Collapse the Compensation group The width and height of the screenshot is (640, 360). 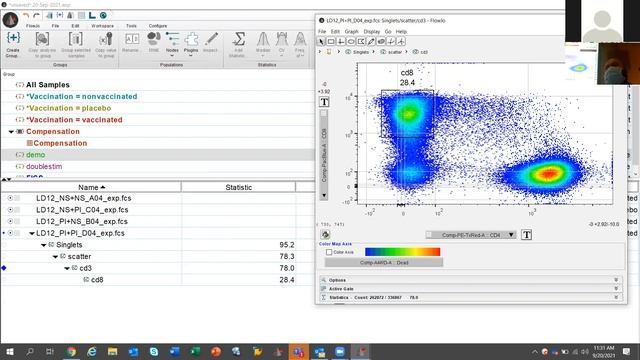[x=11, y=132]
